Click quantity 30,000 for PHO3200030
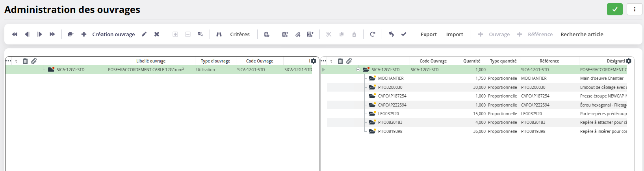Viewport: 644px width, 171px height. tap(479, 87)
